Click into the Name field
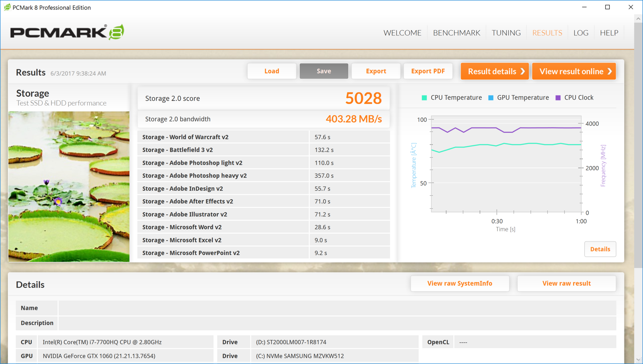643x364 pixels. click(337, 308)
